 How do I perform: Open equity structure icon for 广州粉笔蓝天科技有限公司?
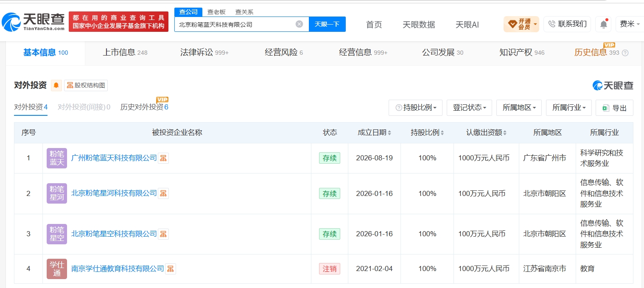(x=163, y=158)
